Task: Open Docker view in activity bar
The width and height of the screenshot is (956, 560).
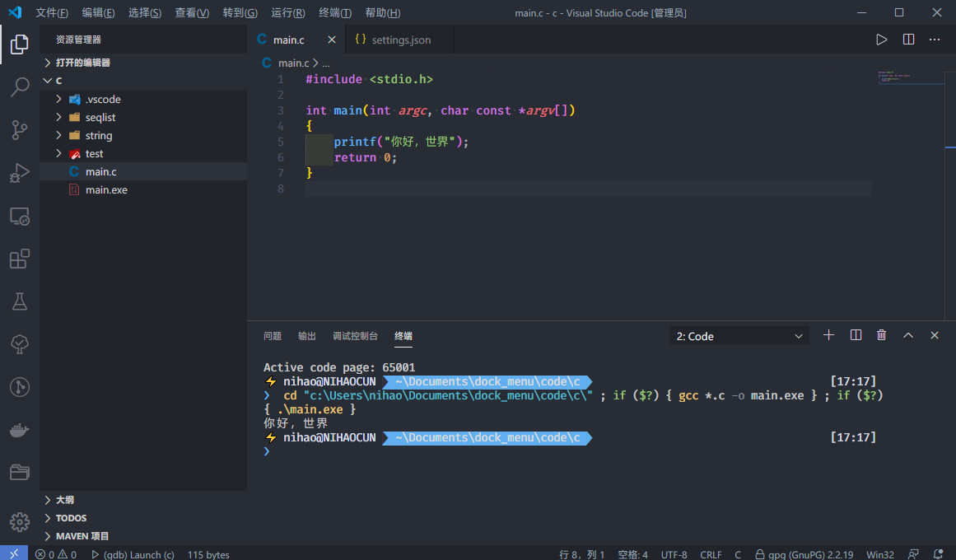Action: click(20, 430)
